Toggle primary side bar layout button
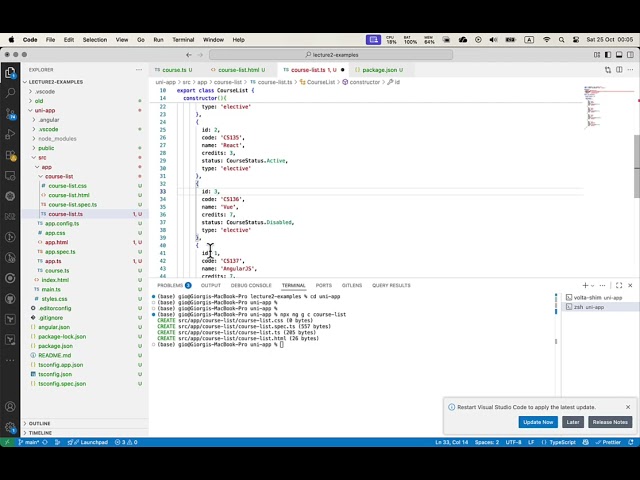 pos(608,55)
